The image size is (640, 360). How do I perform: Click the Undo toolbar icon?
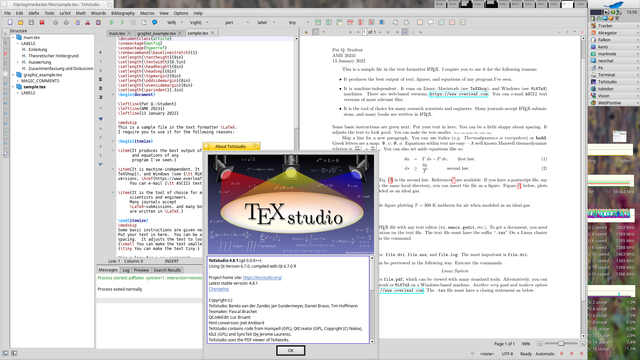pos(56,22)
